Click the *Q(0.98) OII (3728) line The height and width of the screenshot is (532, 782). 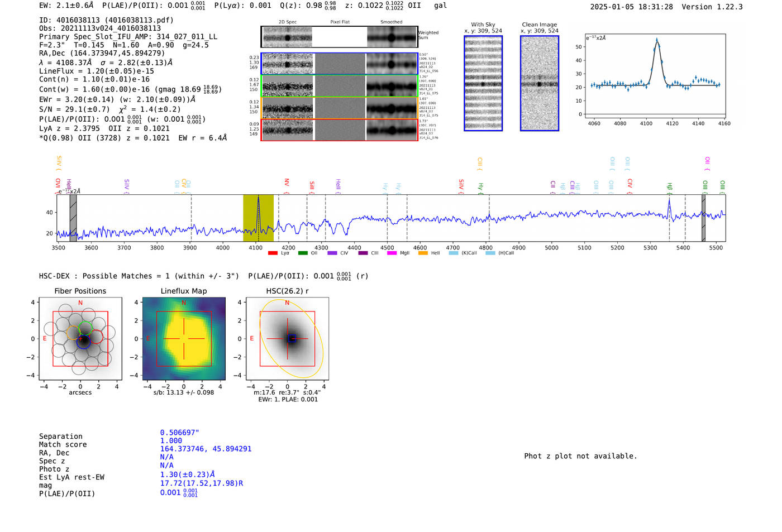click(133, 138)
